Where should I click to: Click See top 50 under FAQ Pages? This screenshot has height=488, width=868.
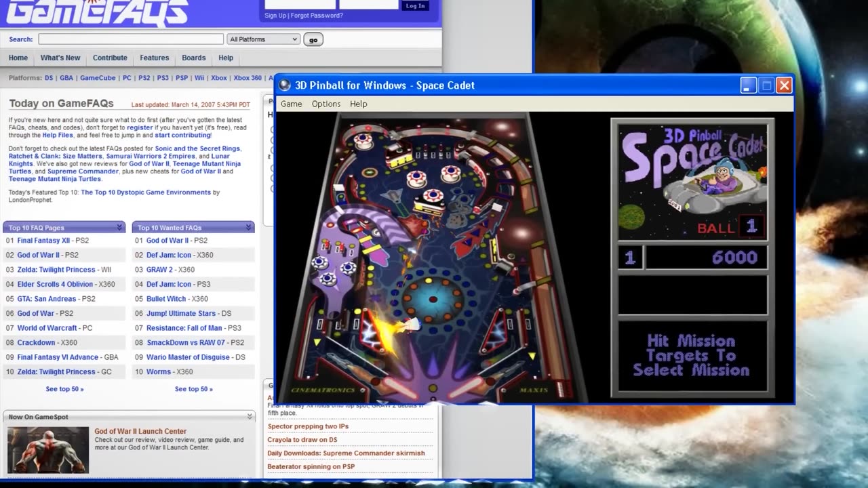(64, 389)
